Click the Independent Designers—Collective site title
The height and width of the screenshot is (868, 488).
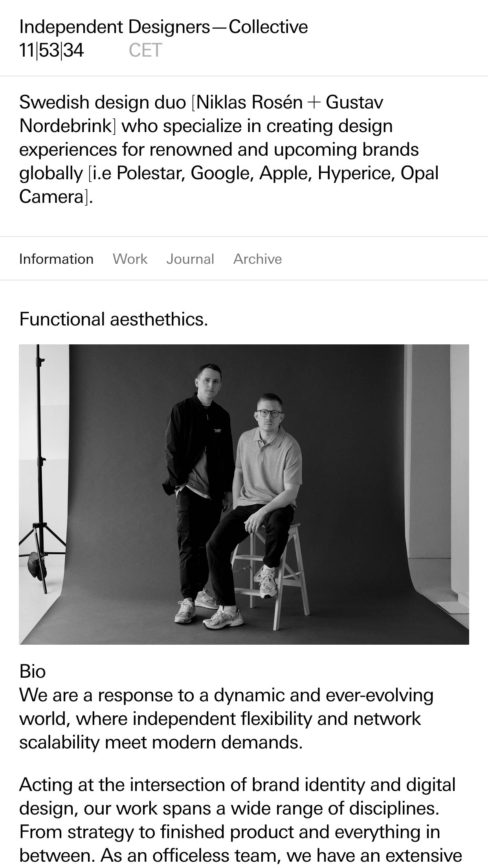click(163, 27)
